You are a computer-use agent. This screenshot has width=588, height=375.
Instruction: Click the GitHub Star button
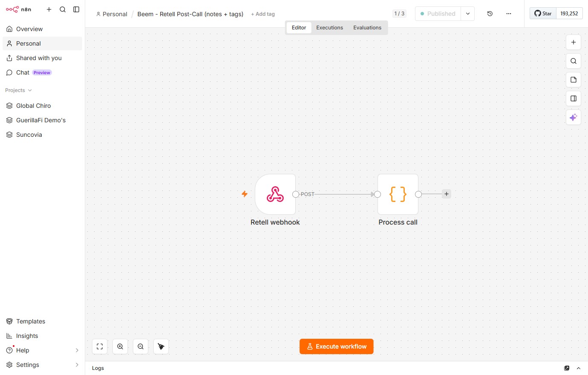tap(543, 14)
